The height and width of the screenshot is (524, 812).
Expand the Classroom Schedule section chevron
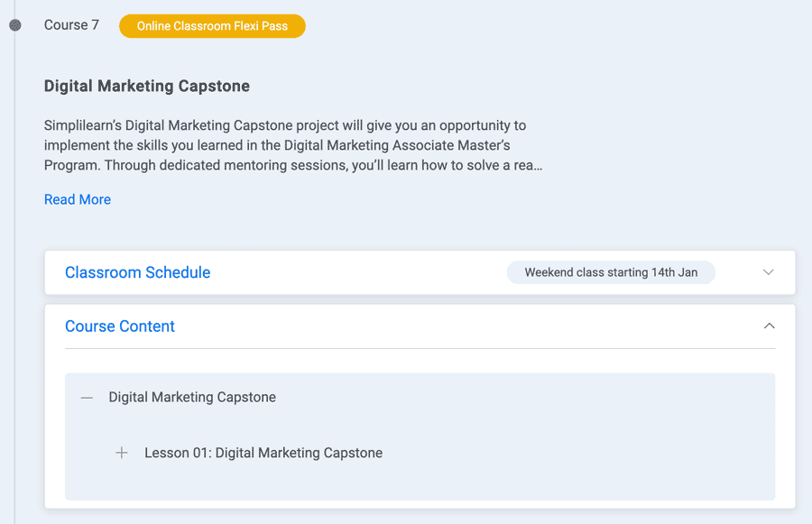tap(769, 272)
